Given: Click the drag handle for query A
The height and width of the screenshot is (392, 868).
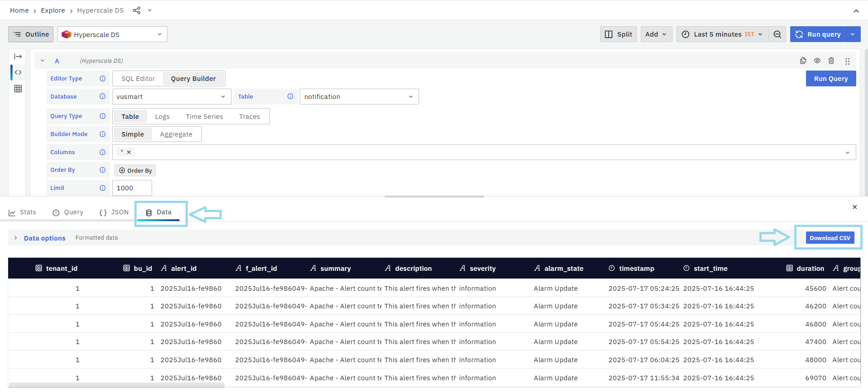Looking at the screenshot, I should [847, 61].
